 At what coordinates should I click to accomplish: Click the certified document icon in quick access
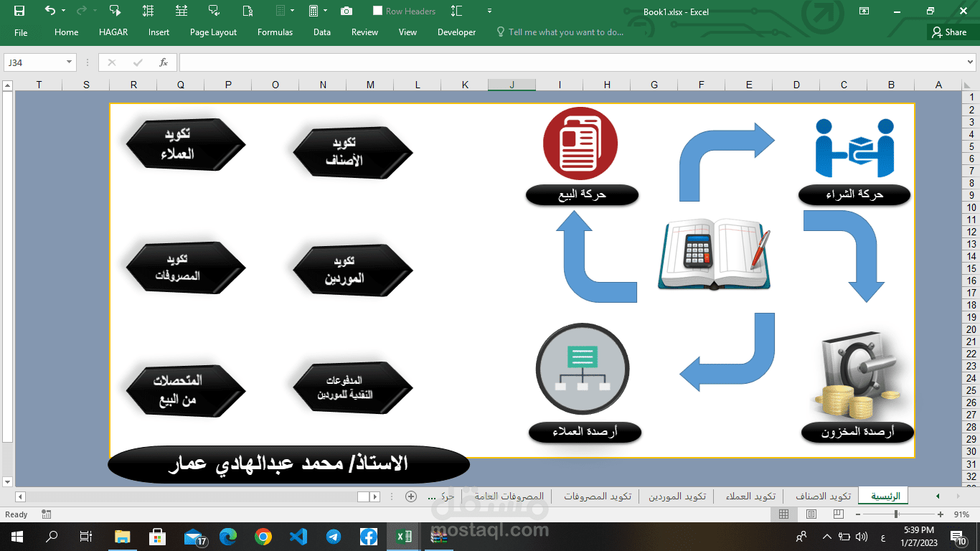tap(248, 11)
